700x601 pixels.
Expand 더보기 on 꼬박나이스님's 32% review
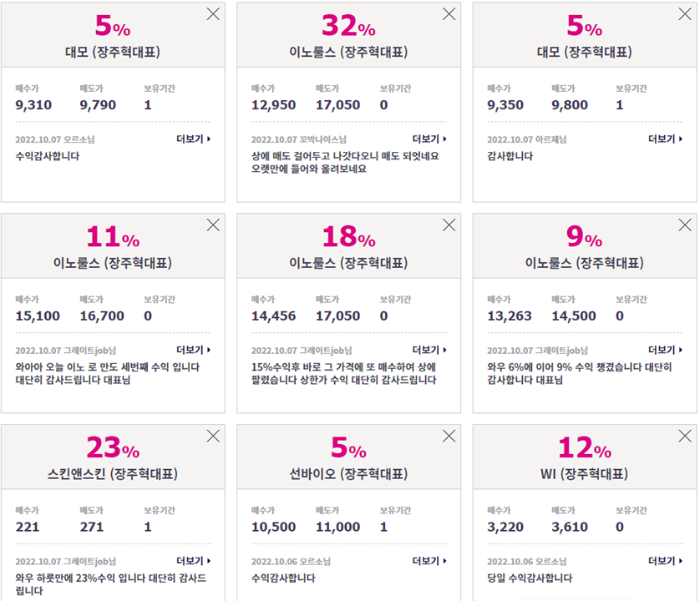429,139
